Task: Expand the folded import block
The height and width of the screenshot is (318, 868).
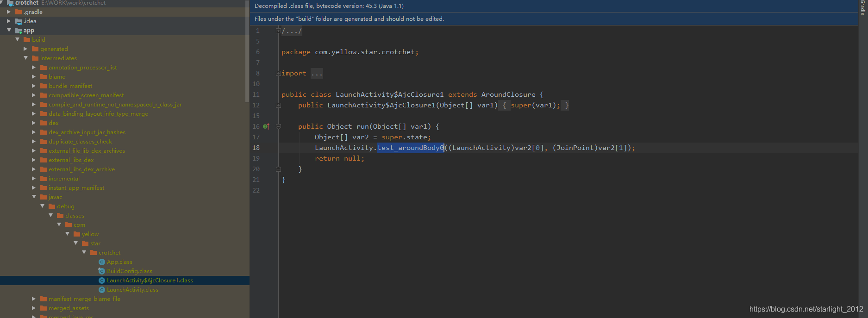Action: click(x=278, y=73)
